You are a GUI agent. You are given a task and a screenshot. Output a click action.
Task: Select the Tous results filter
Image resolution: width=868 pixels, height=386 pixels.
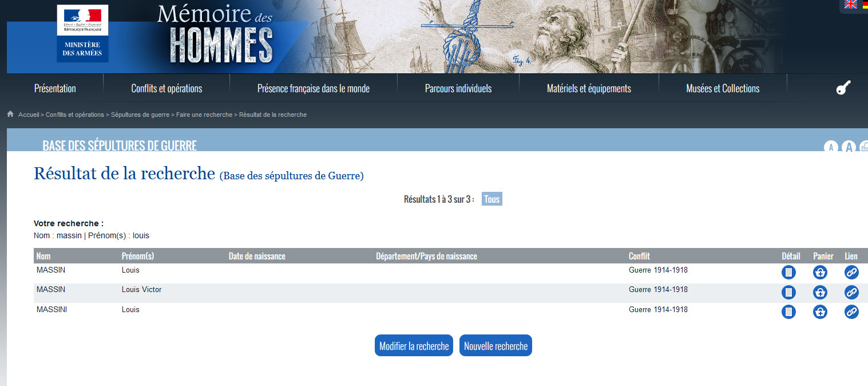point(492,199)
